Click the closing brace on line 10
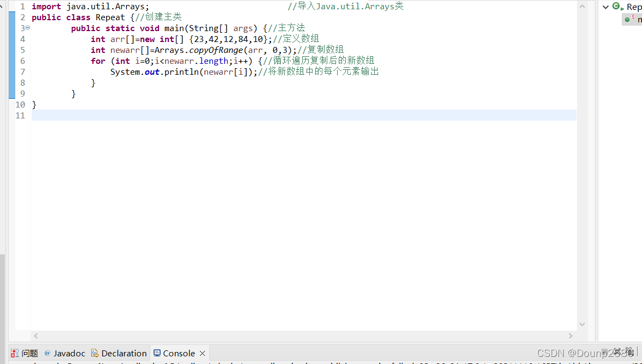This screenshot has height=364, width=642. point(34,104)
